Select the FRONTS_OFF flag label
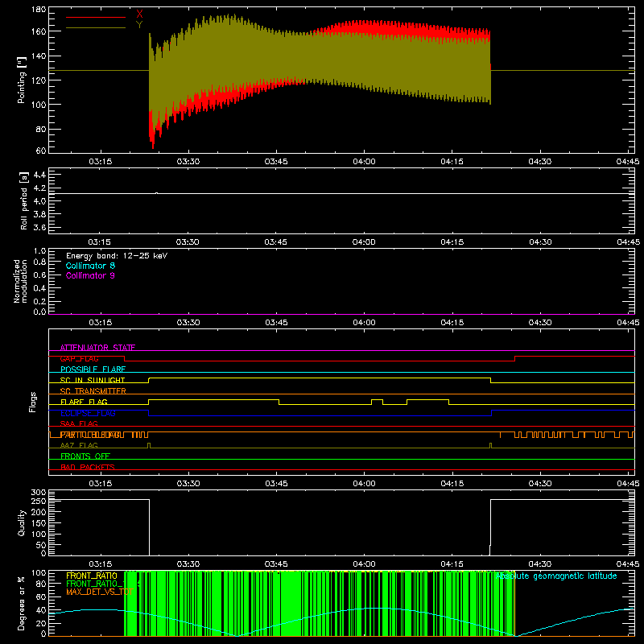Screen dimensions: 644x644 (x=85, y=456)
